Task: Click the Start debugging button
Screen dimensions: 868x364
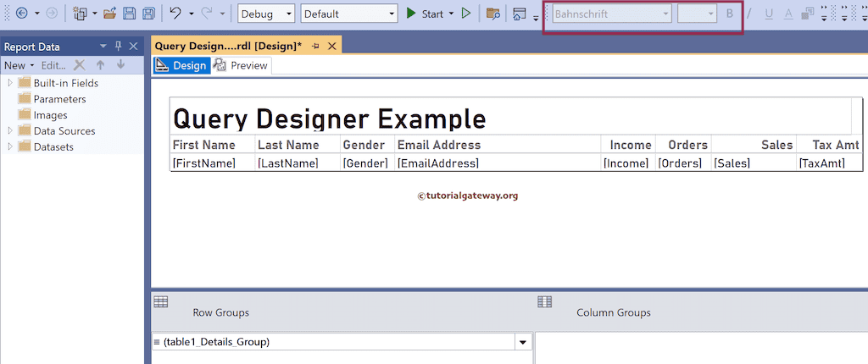Action: [426, 14]
